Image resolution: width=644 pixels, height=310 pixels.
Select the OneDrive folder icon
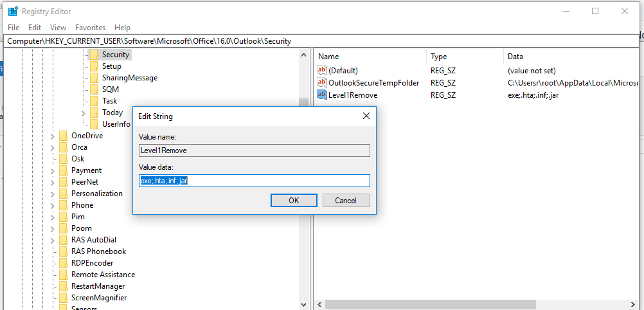pos(63,136)
